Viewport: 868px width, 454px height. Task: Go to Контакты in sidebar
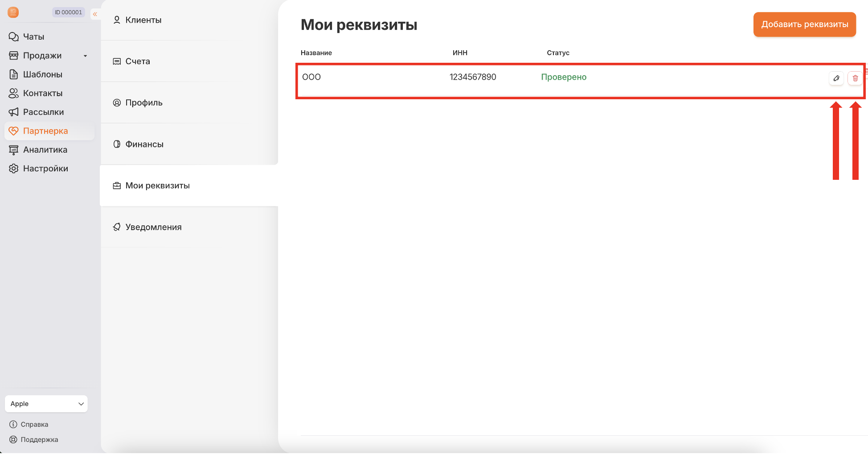(42, 93)
